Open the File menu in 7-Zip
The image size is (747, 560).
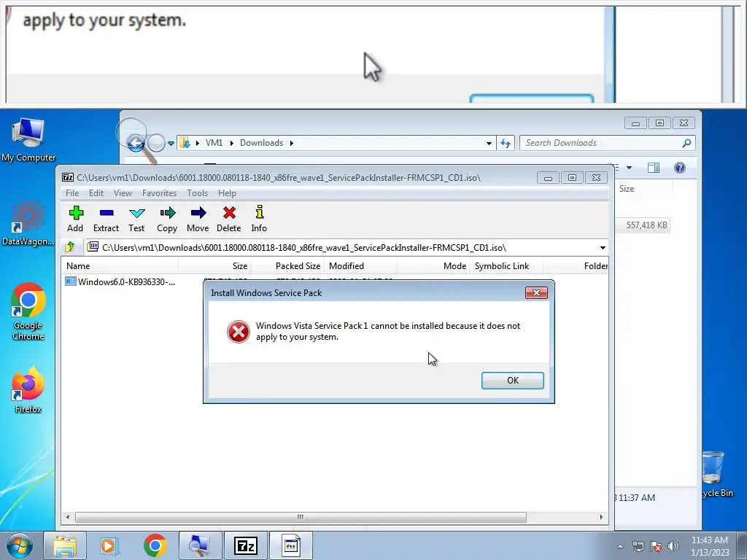click(x=72, y=192)
